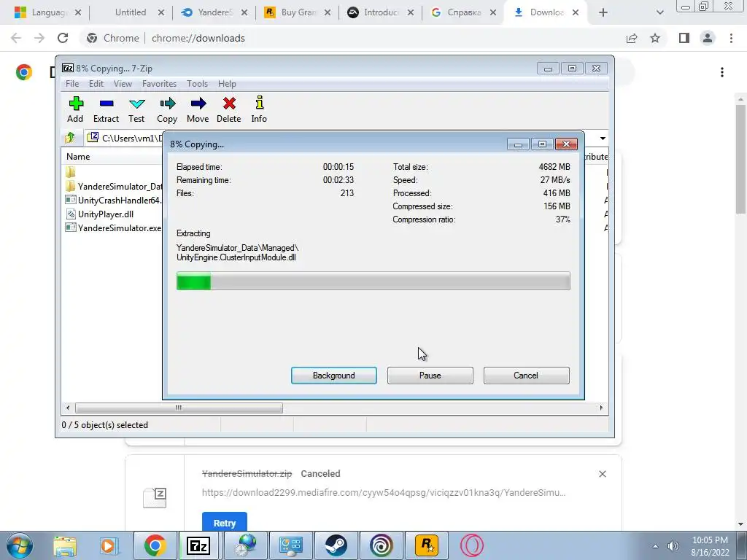Click the horizontal scrollbar thumb in 7-Zip

pyautogui.click(x=179, y=408)
